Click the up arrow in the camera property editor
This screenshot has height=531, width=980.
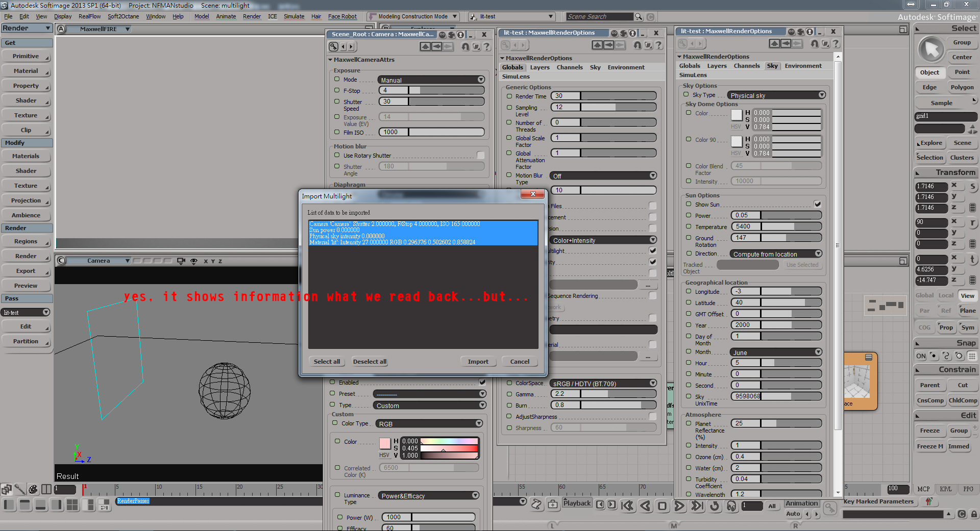[425, 46]
